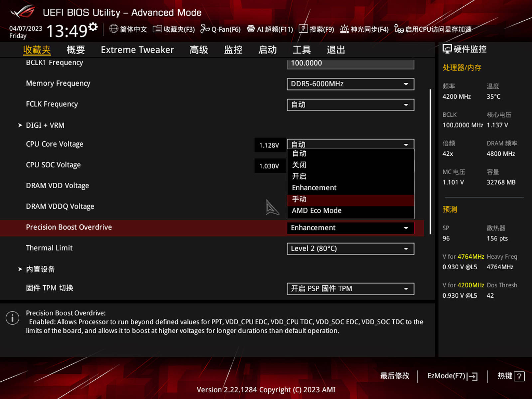Screen dimensions: 532x399
Task: Go to the 高级 tab
Action: pos(199,50)
